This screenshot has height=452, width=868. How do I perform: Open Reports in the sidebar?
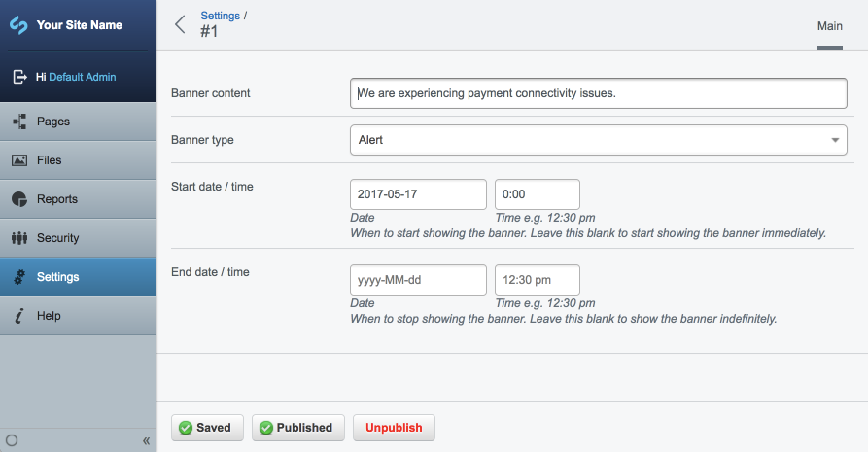click(78, 199)
